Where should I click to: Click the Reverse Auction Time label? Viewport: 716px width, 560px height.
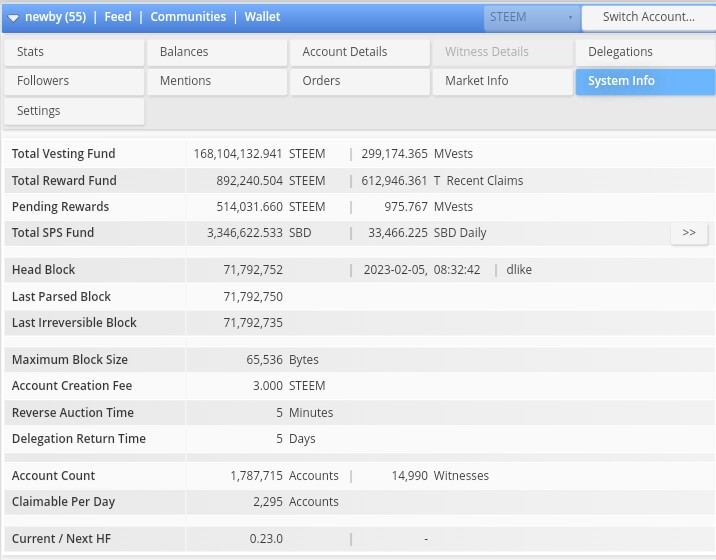[73, 413]
